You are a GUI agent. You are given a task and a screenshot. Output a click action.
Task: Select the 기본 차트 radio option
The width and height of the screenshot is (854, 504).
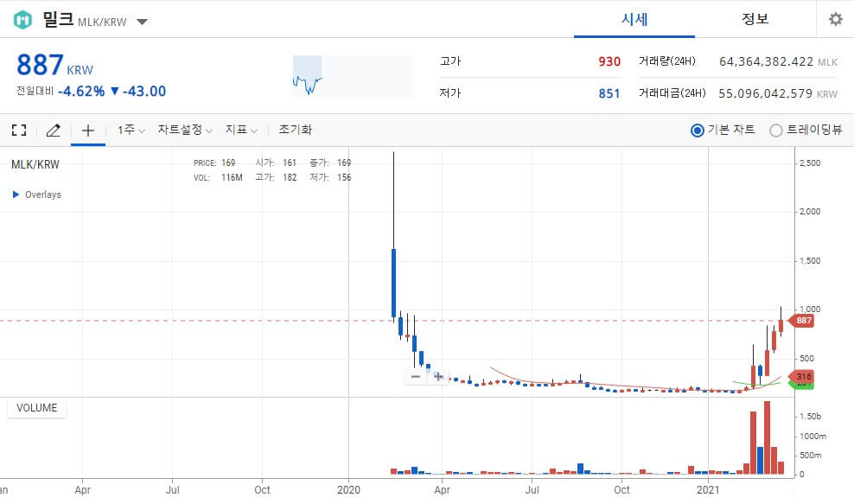coord(698,131)
